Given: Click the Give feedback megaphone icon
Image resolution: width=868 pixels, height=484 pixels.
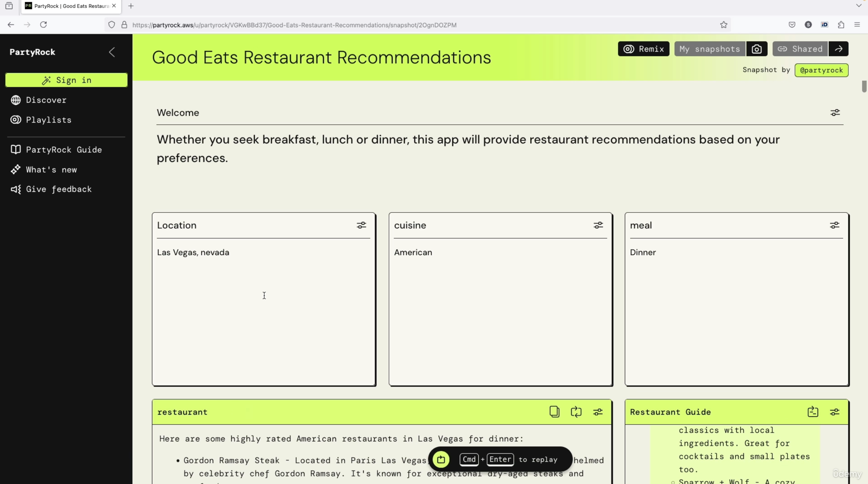Looking at the screenshot, I should point(16,189).
